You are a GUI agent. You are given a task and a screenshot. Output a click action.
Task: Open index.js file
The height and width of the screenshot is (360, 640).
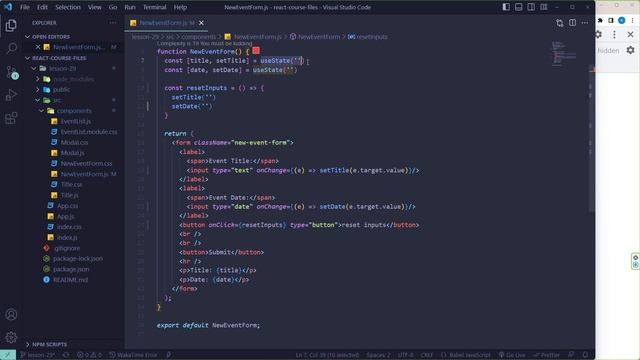pos(67,237)
